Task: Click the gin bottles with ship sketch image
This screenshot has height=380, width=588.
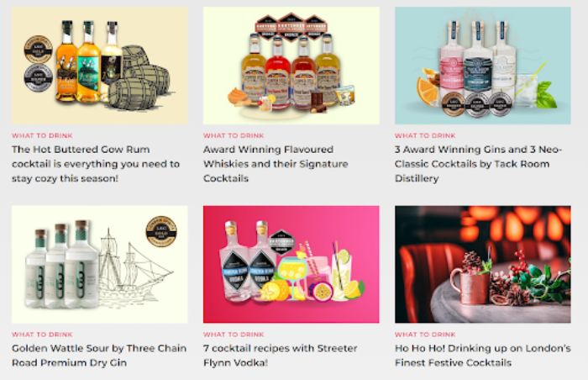Action: point(100,264)
